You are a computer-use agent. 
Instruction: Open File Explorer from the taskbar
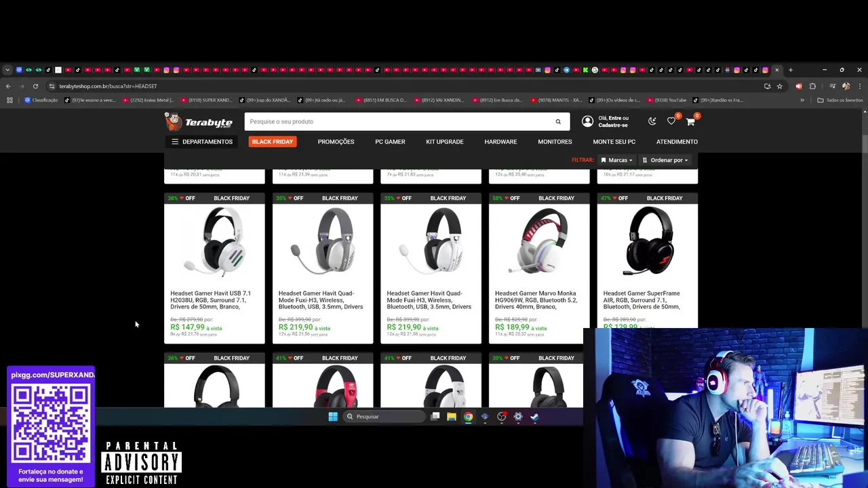(x=452, y=417)
